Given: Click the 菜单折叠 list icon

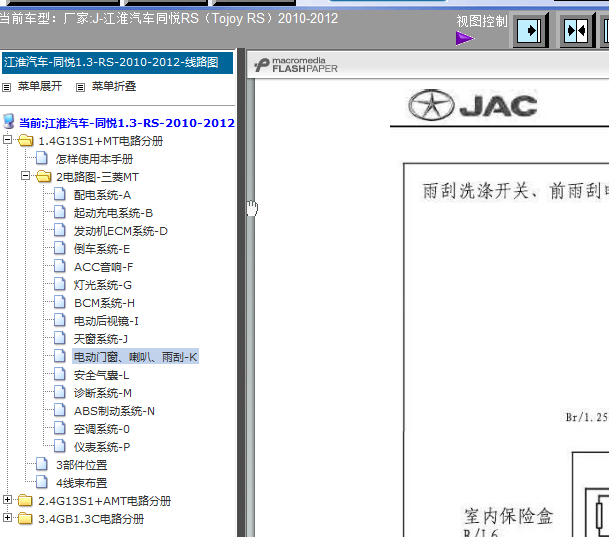Looking at the screenshot, I should pos(80,87).
